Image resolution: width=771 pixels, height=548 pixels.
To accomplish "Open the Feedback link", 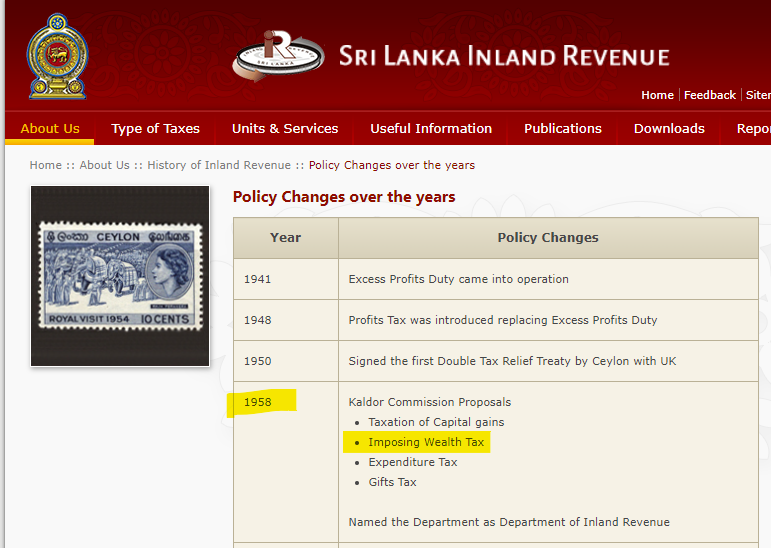I will pos(710,95).
